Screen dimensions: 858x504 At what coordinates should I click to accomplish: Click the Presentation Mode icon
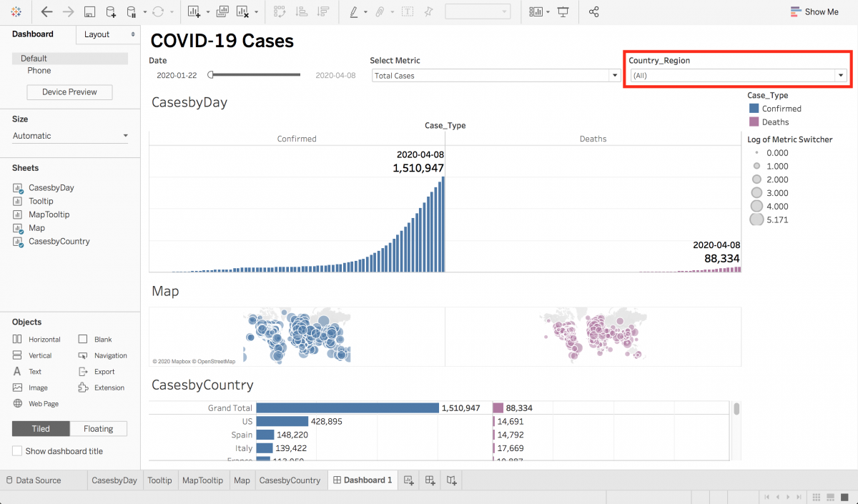(563, 11)
